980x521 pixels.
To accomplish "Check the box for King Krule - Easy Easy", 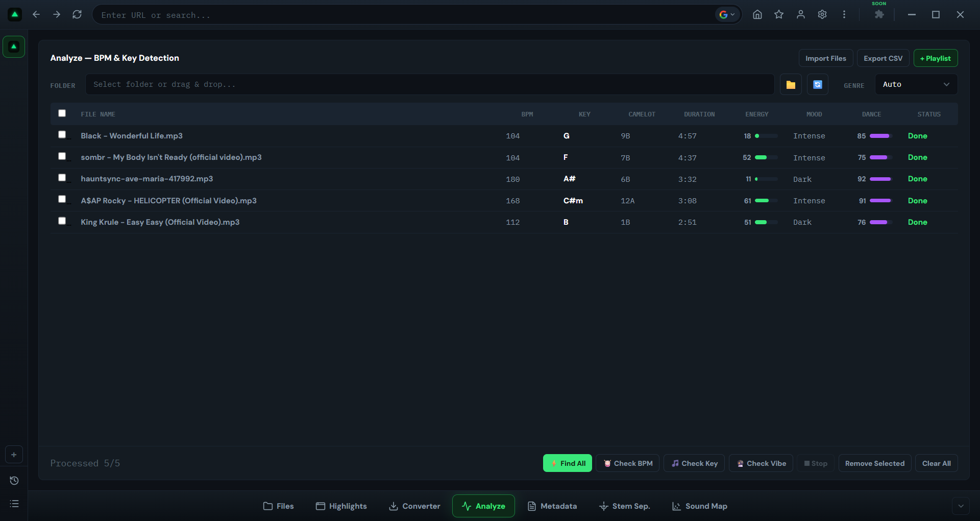I will [x=62, y=221].
